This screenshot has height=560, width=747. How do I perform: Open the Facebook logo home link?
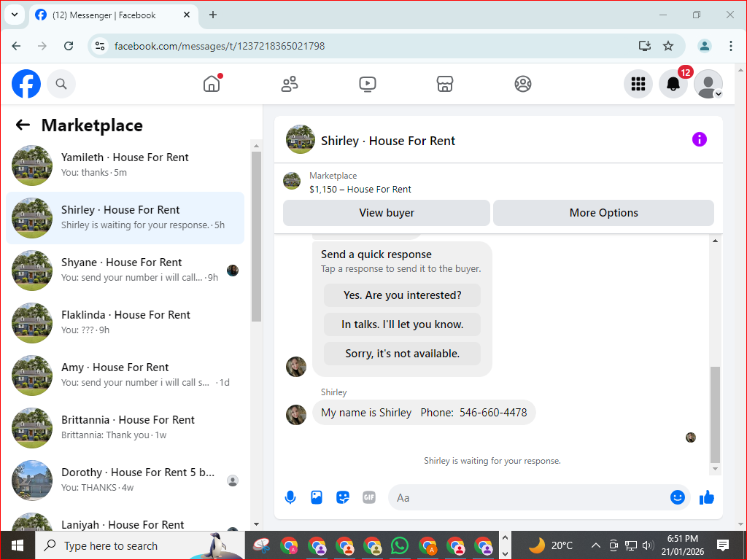(26, 84)
